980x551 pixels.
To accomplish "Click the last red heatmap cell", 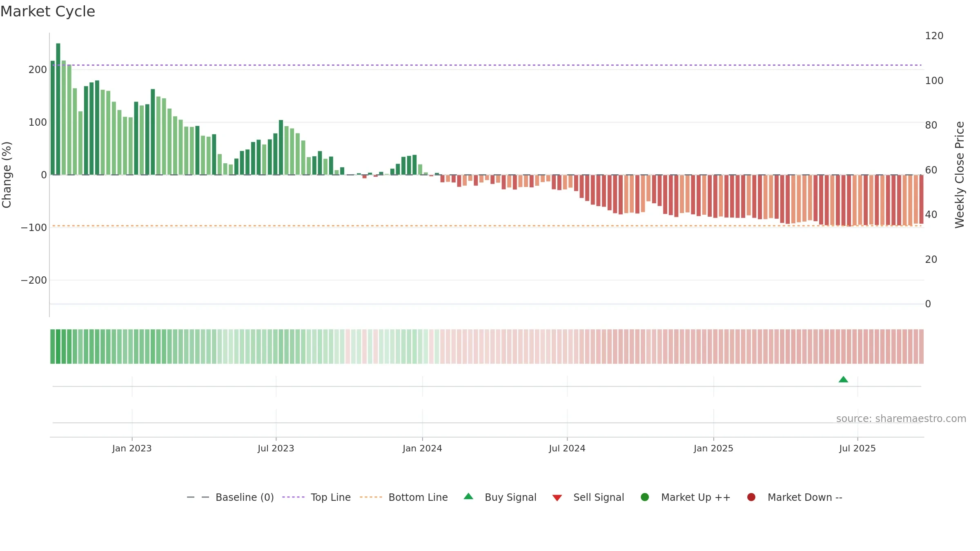I will 921,347.
